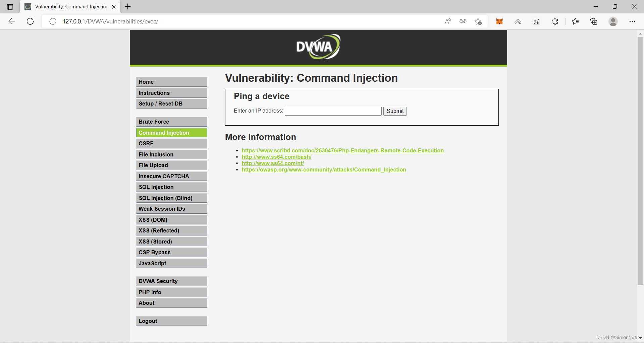644x343 pixels.
Task: Click the Vulnerability: Command Injection page title
Action: click(311, 78)
